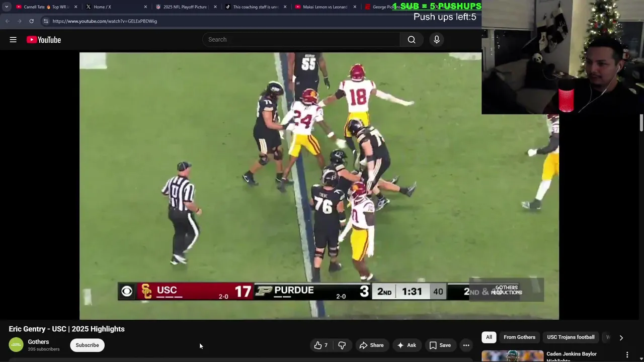Select USC Trojans football filter chip

(x=571, y=337)
